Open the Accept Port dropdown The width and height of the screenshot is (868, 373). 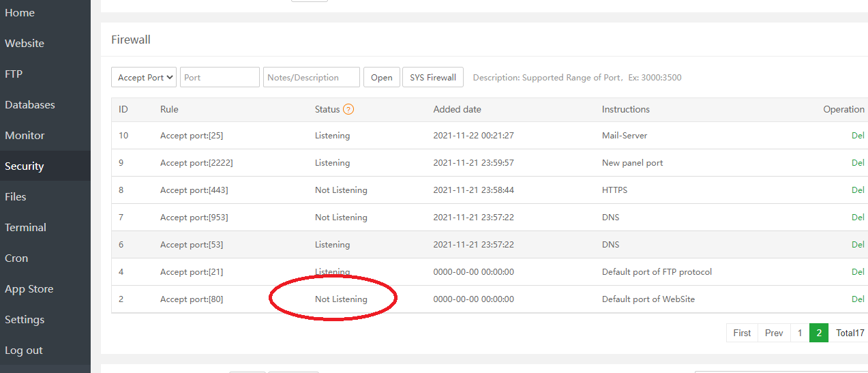[x=144, y=77]
